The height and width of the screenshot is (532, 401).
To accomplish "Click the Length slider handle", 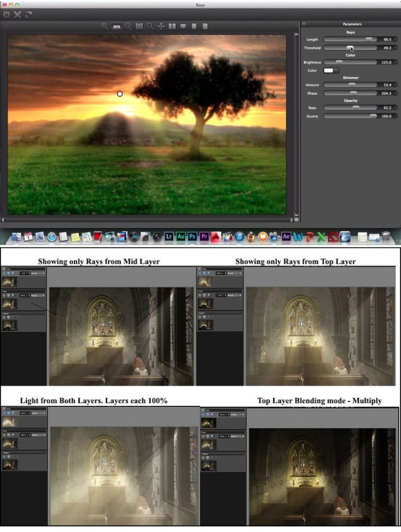I will tap(369, 39).
